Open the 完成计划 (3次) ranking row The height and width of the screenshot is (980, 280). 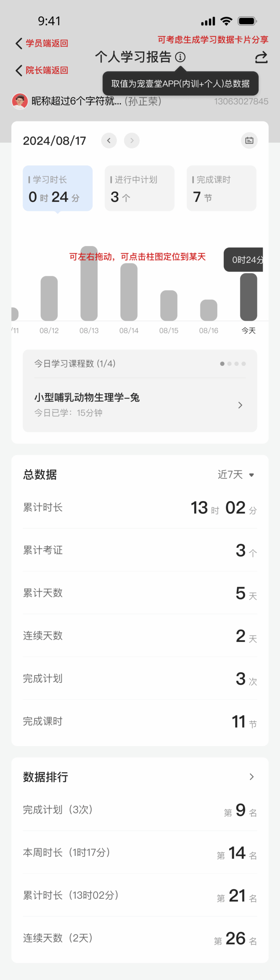[x=140, y=810]
